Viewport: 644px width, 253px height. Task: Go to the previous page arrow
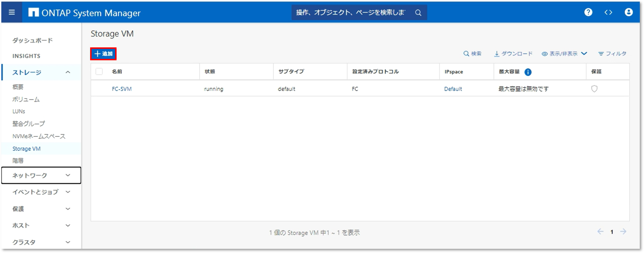600,232
